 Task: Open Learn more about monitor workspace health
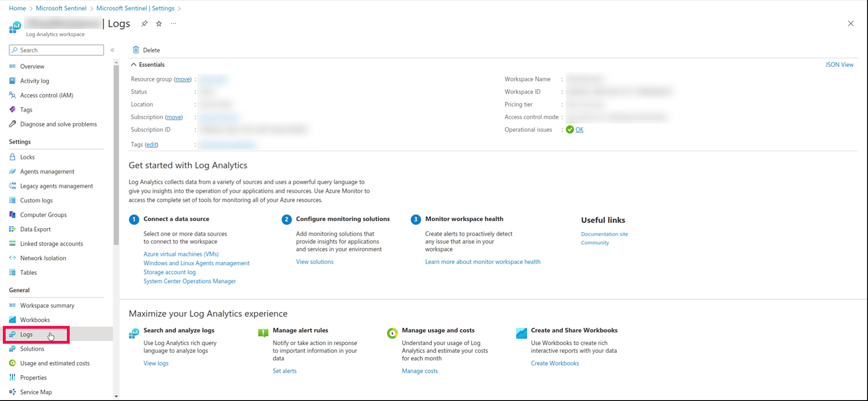pyautogui.click(x=483, y=262)
